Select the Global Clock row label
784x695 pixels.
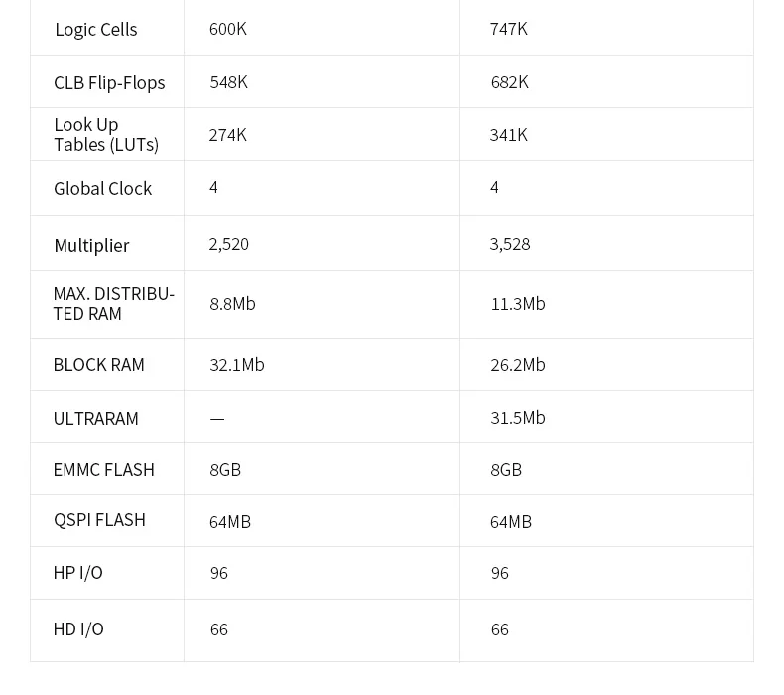103,189
